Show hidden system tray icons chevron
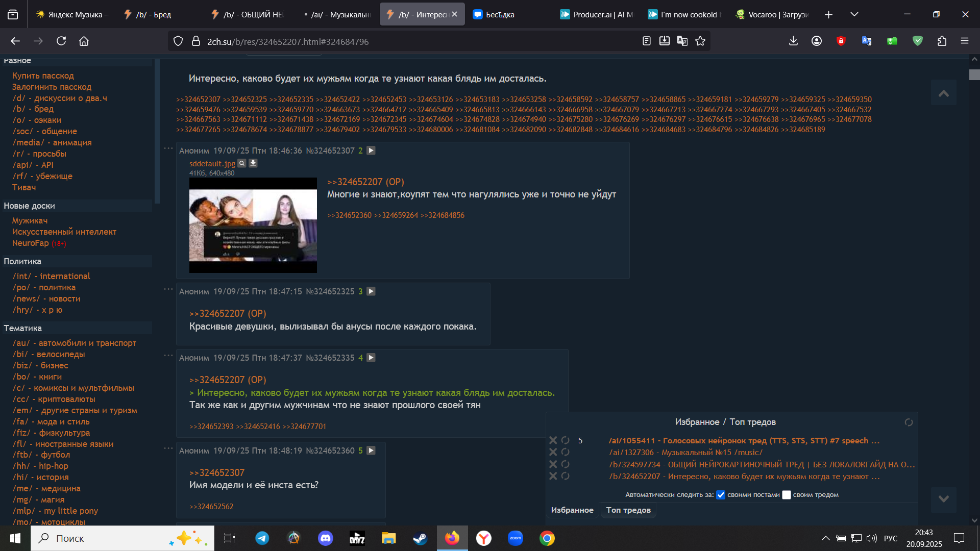 (825, 538)
